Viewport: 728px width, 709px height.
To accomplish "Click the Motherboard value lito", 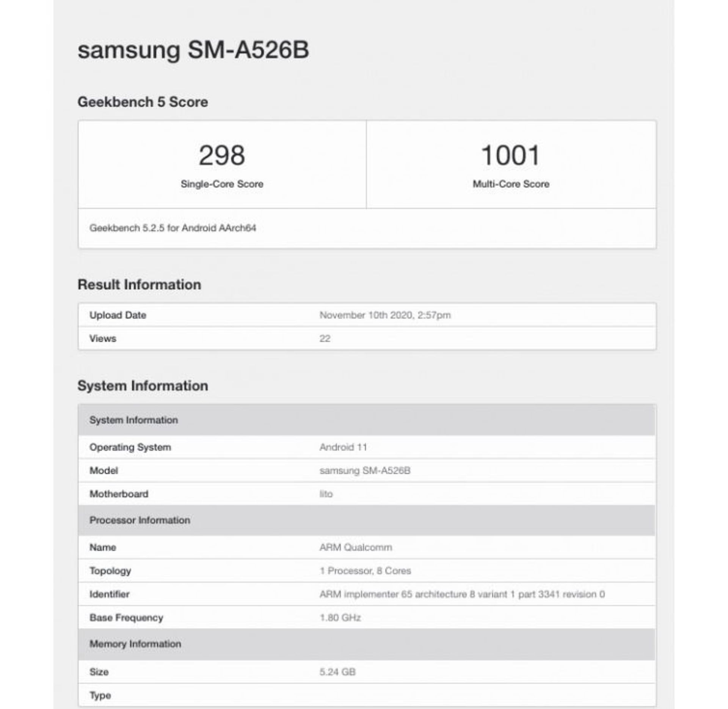I will click(326, 494).
